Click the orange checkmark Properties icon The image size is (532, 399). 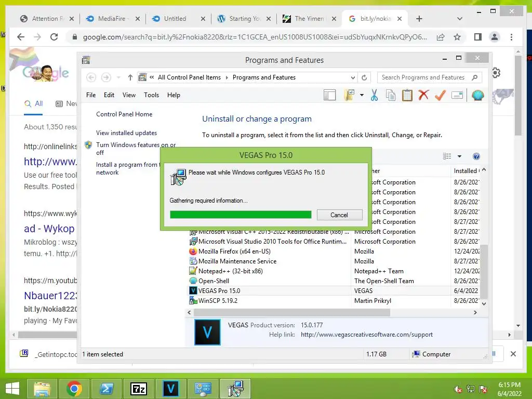click(x=440, y=96)
